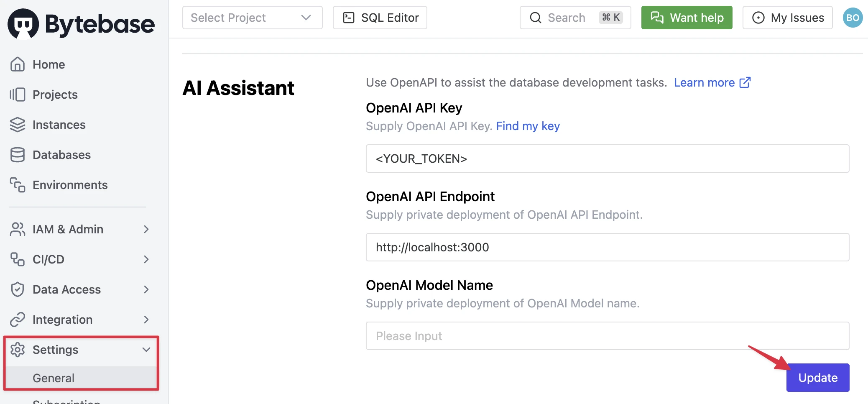Click the IAM & Admin users icon
Viewport: 868px width, 404px height.
pyautogui.click(x=18, y=229)
